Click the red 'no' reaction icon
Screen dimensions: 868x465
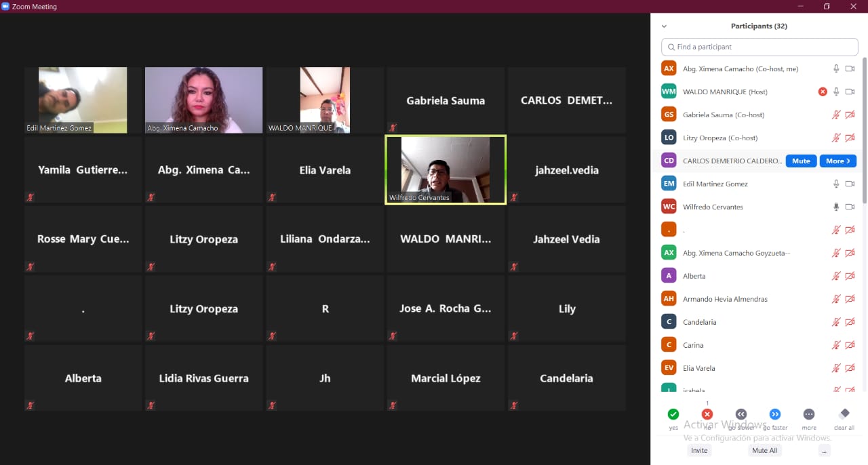(707, 414)
